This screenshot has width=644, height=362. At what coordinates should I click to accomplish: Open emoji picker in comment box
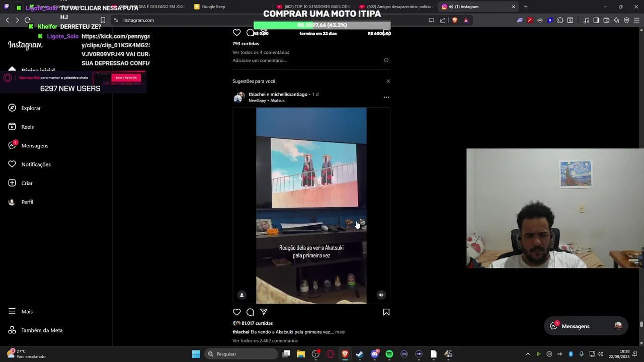click(386, 60)
